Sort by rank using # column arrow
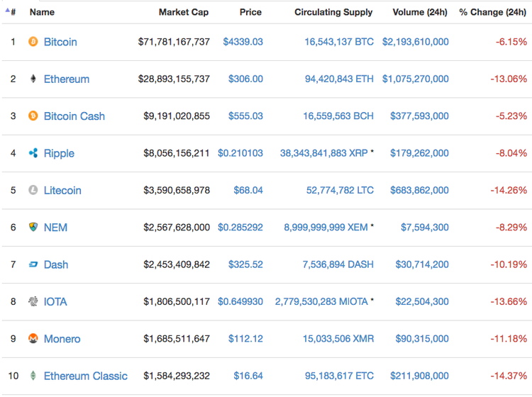 tap(11, 12)
